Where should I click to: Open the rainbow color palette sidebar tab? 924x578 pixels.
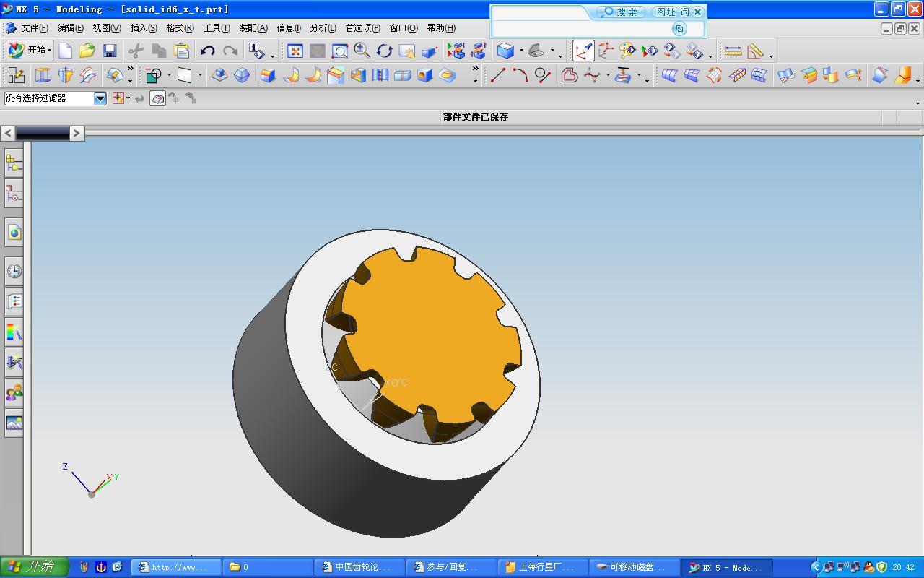[x=14, y=332]
